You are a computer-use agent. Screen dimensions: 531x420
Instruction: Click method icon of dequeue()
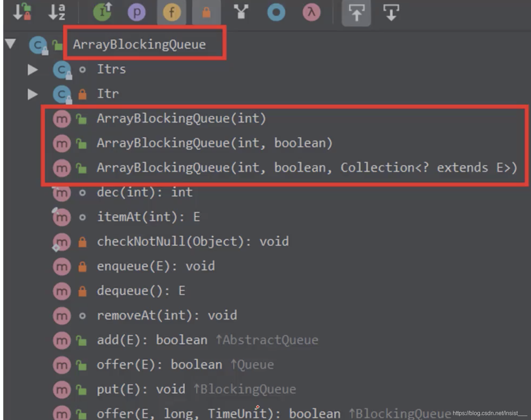click(62, 291)
